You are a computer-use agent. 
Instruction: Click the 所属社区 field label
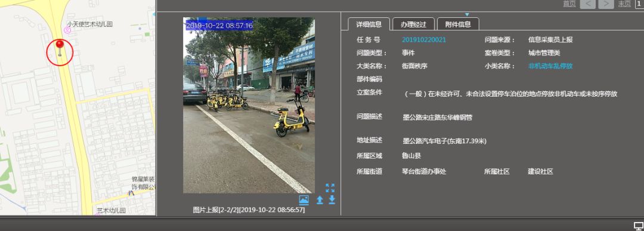click(x=497, y=171)
